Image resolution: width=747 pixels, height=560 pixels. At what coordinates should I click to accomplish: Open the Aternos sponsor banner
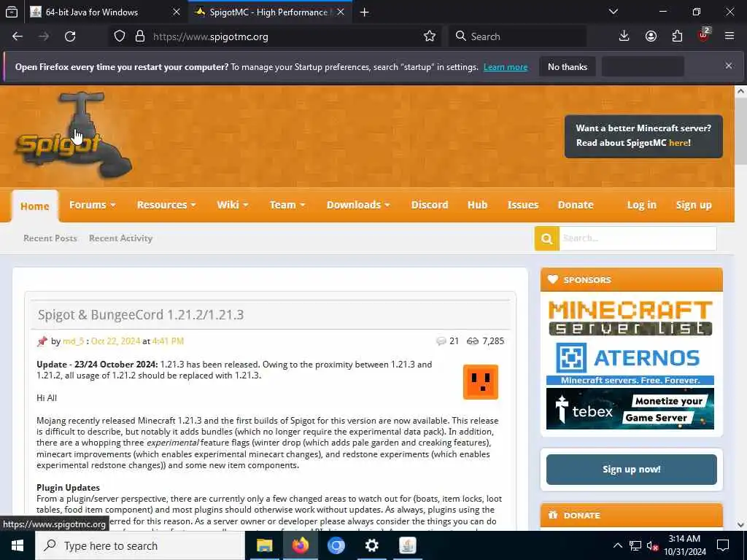(630, 363)
